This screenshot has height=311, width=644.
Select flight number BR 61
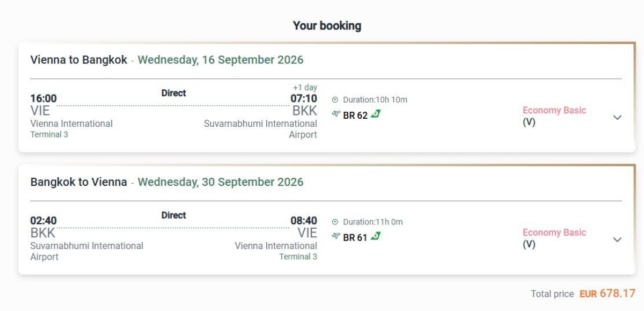pyautogui.click(x=355, y=237)
